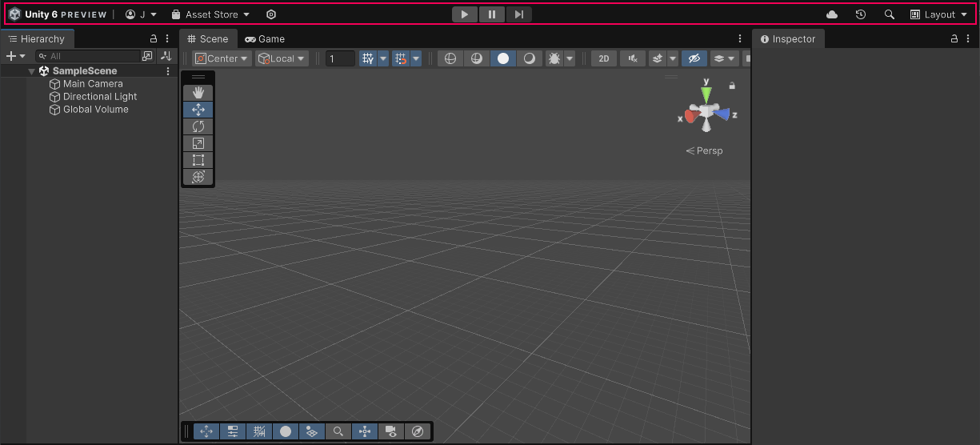Select the Scale tool in the tools overlay
This screenshot has width=980, height=445.
[x=198, y=143]
